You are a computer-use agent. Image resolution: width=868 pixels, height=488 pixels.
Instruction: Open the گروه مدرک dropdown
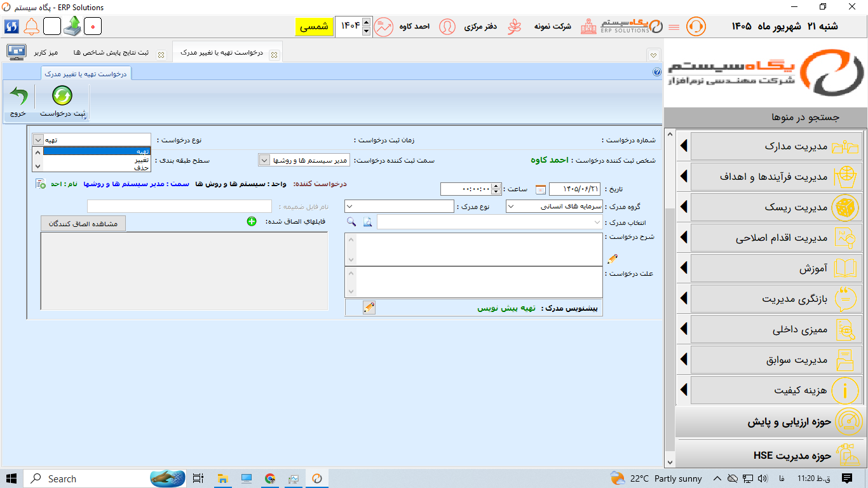[512, 207]
